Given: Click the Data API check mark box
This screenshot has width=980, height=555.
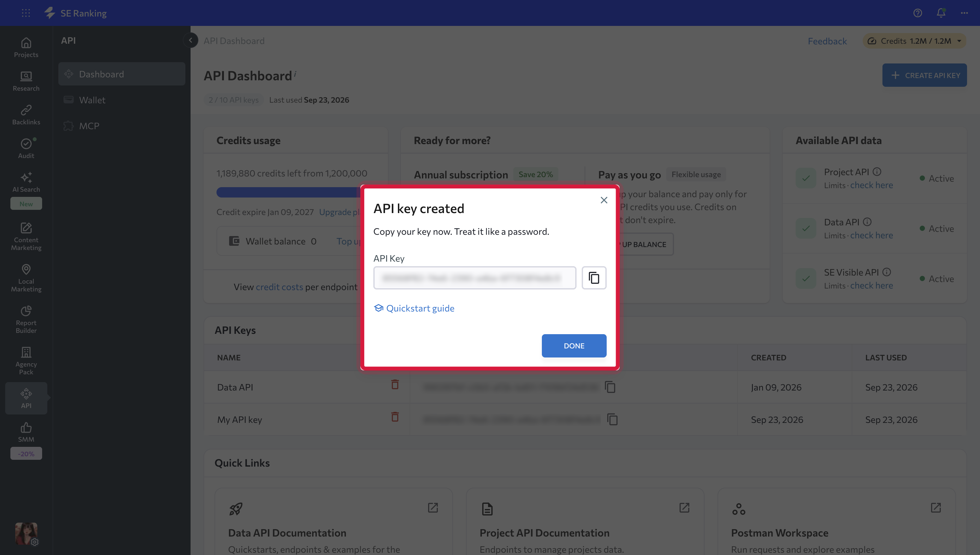Looking at the screenshot, I should tap(806, 228).
